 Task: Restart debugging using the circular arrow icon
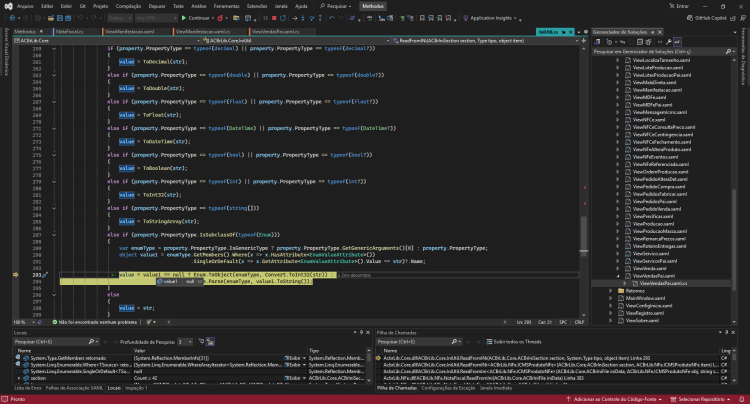coord(283,18)
